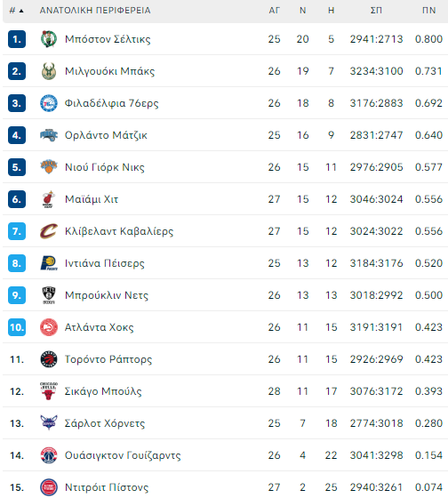Open the Ντιτρόιτ Πίστονς team link
This screenshot has height=498, width=448.
107,487
